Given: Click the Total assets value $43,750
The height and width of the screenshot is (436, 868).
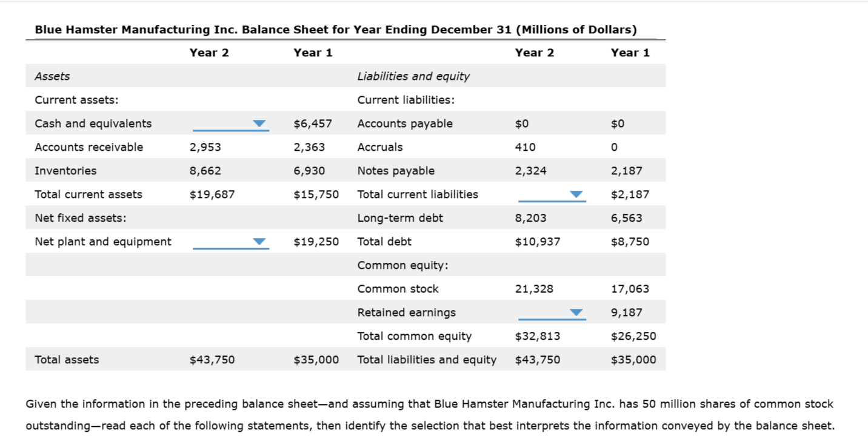Looking at the screenshot, I should point(213,359).
